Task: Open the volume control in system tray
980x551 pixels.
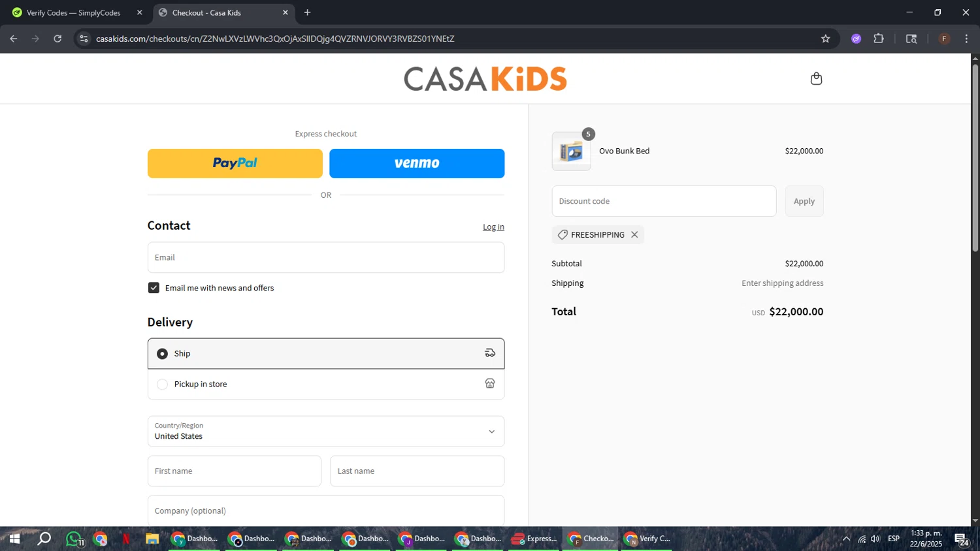Action: point(875,539)
